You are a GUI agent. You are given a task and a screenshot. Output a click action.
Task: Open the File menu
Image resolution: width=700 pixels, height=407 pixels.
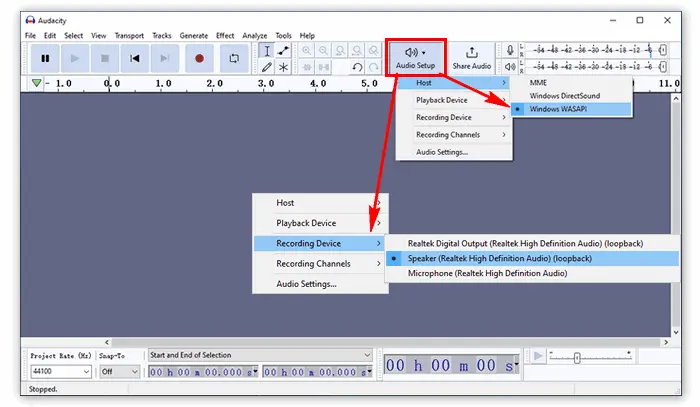(30, 36)
